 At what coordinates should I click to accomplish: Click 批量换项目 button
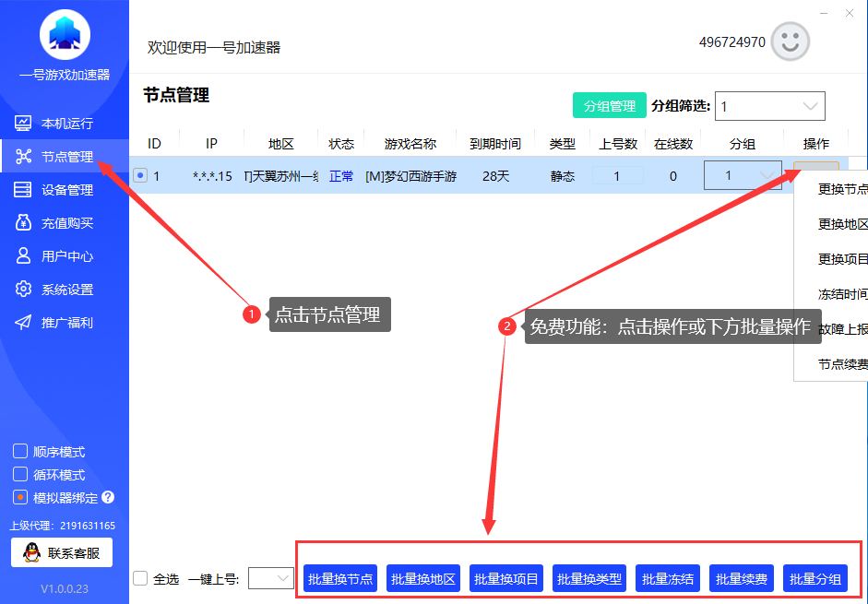tap(506, 578)
